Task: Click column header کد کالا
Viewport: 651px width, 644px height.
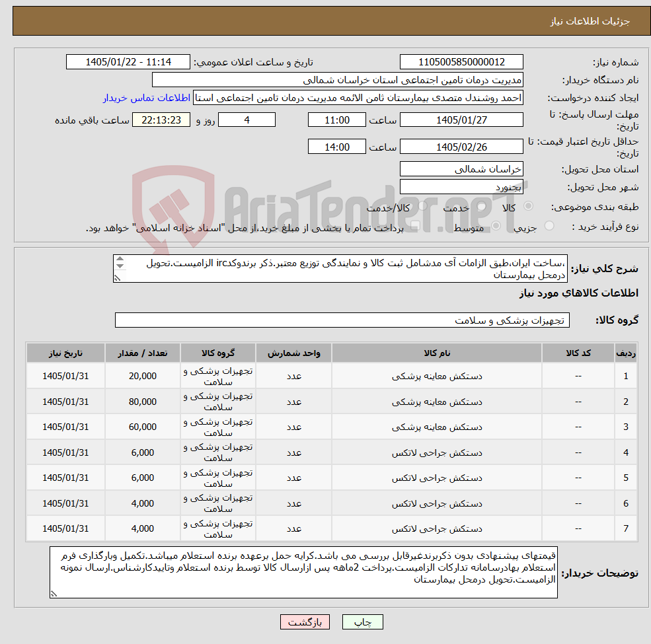Action: coord(578,353)
